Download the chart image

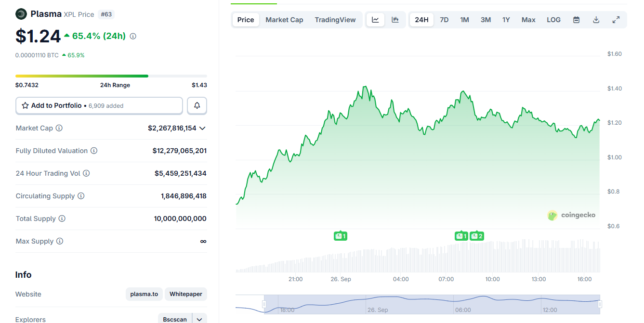coord(596,19)
